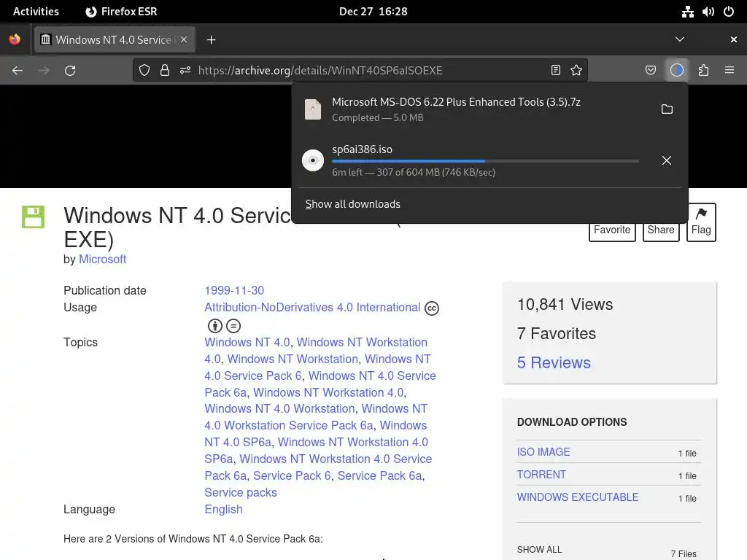Screen dimensions: 747x560
Task: Open the 1999-11-30 publication date link
Action: coord(234,290)
